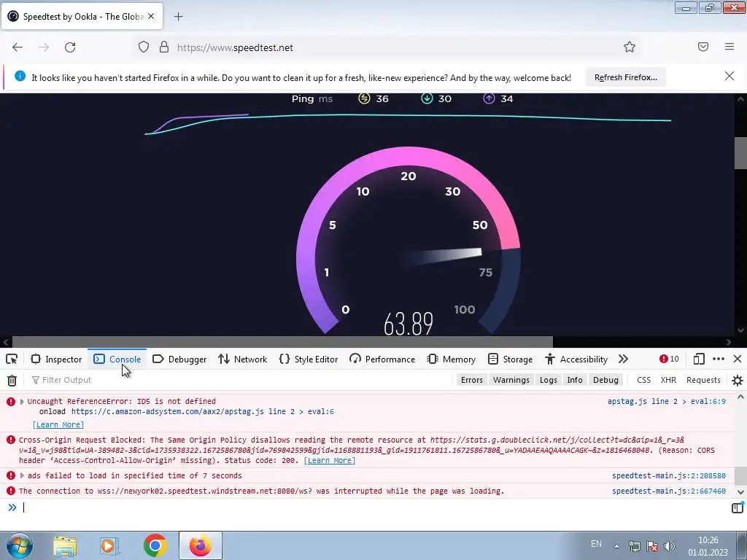Viewport: 747px width, 560px height.
Task: Open media player from the taskbar
Action: coord(109,546)
